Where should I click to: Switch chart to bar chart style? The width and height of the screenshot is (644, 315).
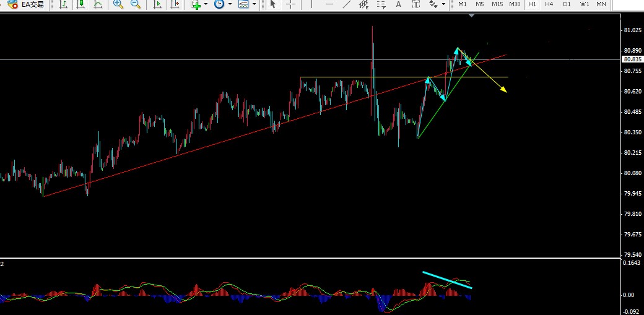coord(63,4)
